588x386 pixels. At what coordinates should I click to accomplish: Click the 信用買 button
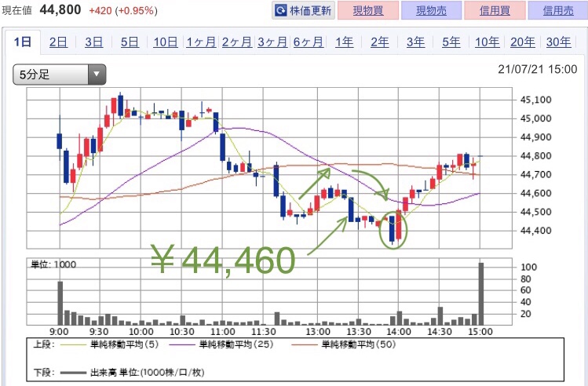coord(495,10)
